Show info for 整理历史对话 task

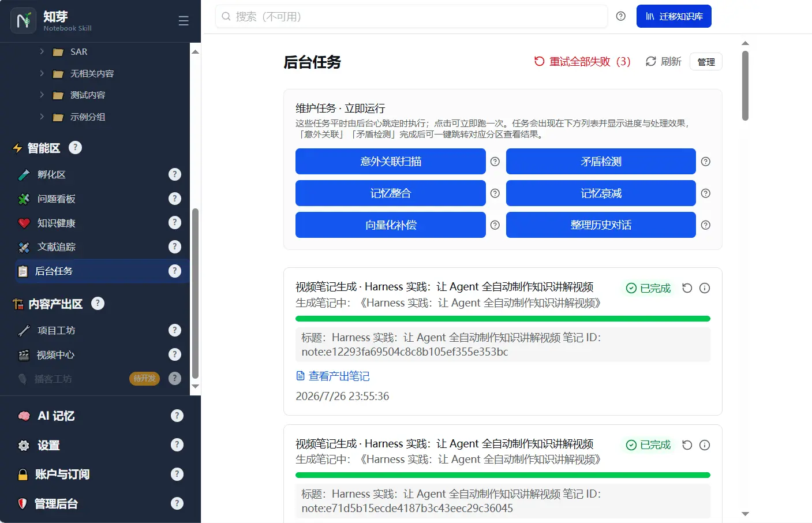(706, 225)
